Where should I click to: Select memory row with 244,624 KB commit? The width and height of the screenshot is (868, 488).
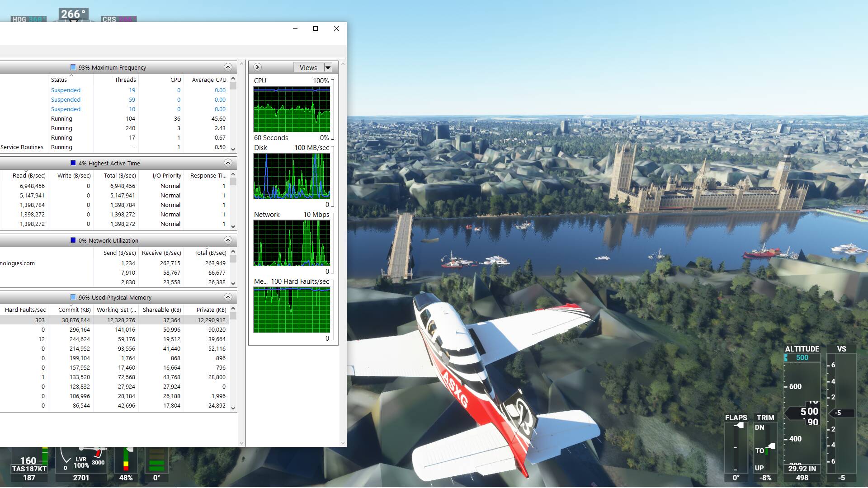(114, 339)
